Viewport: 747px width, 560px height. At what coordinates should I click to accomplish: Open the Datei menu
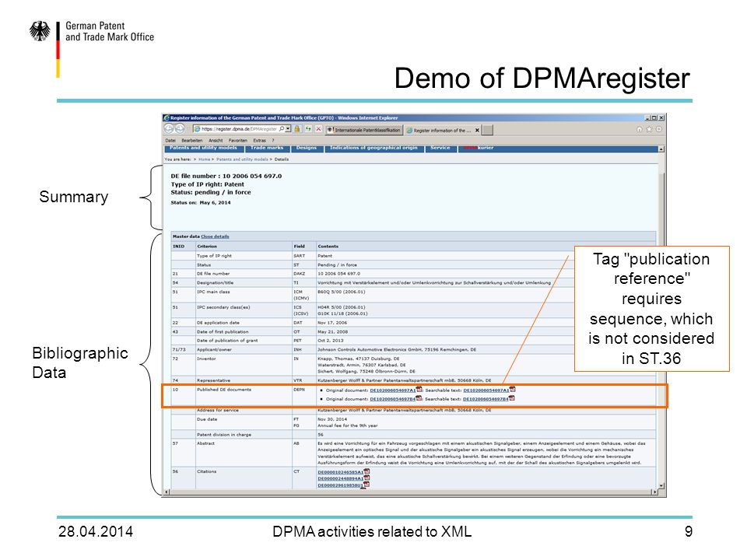170,141
